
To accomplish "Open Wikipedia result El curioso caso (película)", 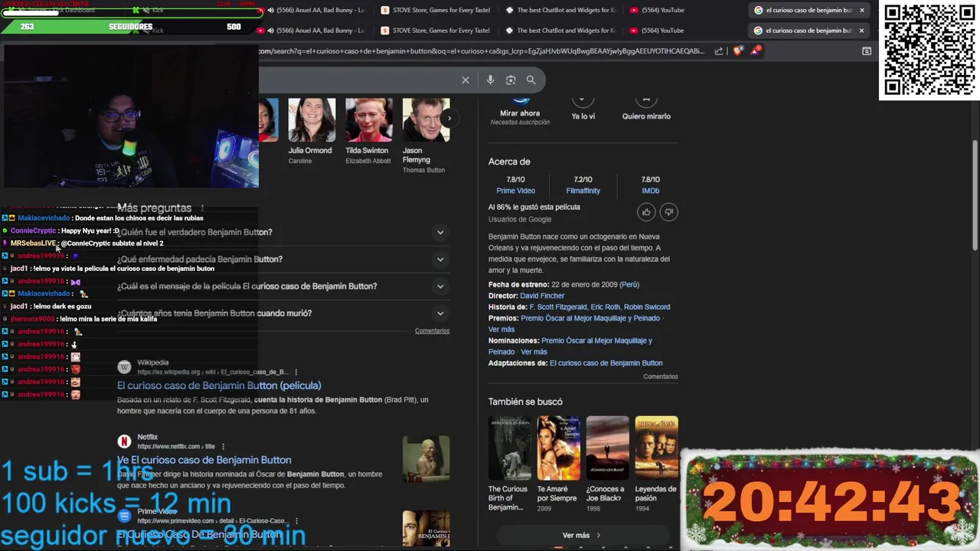I will click(x=219, y=386).
